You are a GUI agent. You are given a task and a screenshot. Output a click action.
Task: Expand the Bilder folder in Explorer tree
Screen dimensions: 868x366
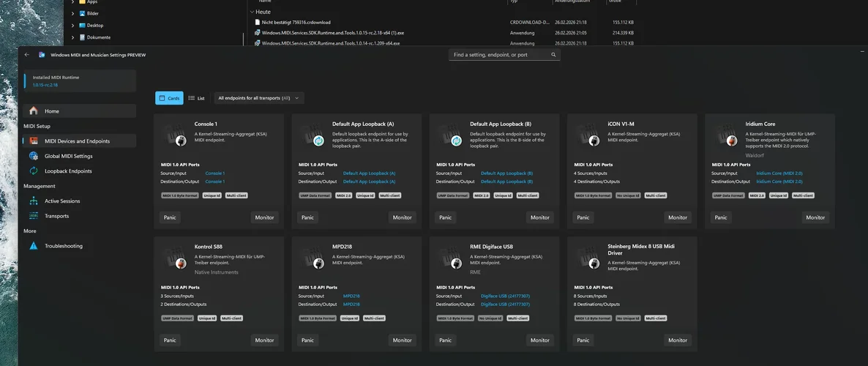coord(72,13)
